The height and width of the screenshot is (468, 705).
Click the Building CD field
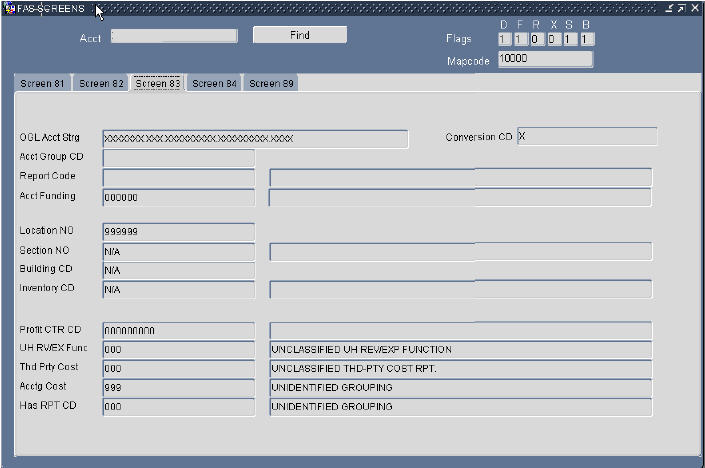[x=178, y=270]
